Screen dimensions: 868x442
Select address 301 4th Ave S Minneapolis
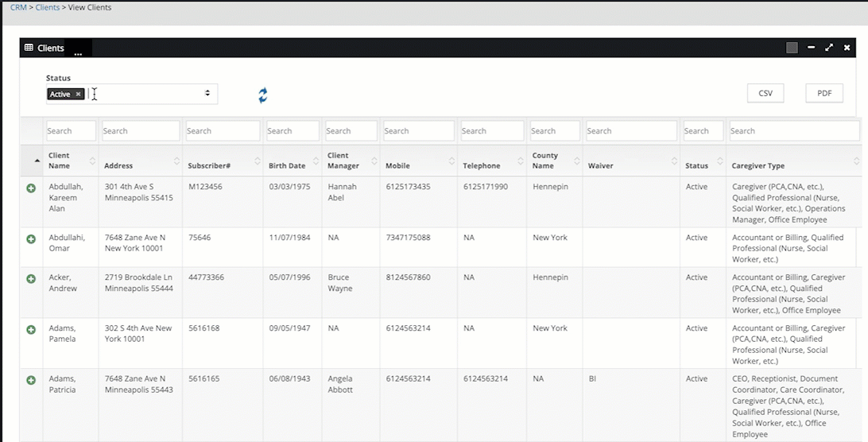pyautogui.click(x=139, y=192)
